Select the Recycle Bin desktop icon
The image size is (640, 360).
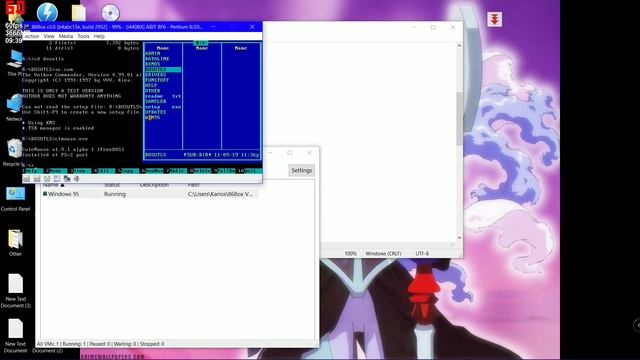point(13,152)
